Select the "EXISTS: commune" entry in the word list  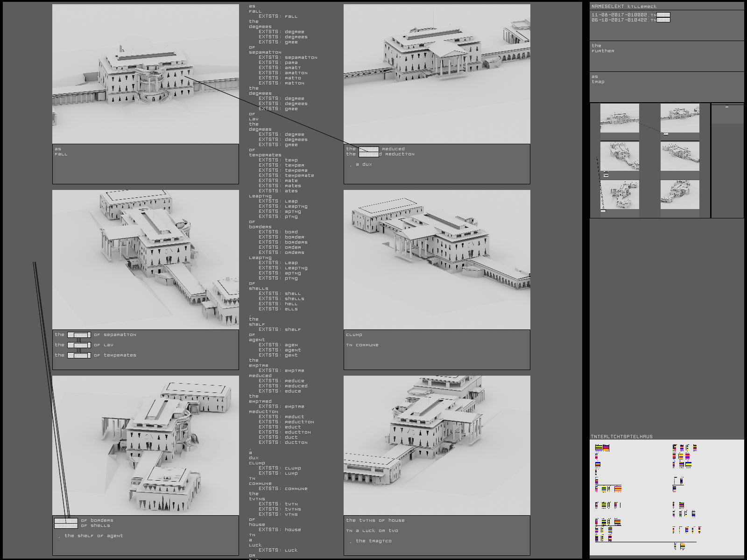283,489
